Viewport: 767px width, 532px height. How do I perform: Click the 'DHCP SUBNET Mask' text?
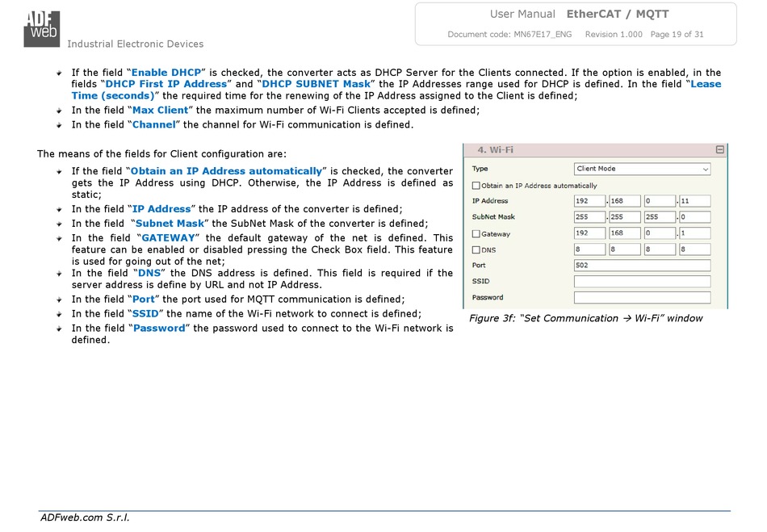(x=316, y=84)
